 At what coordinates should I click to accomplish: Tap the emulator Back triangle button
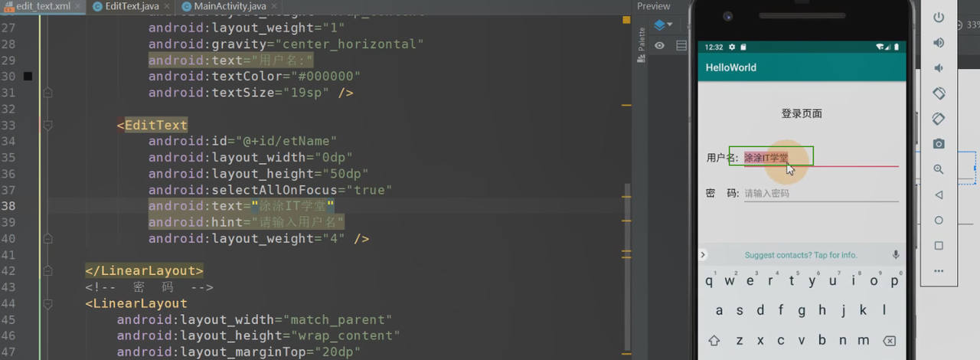pyautogui.click(x=939, y=195)
